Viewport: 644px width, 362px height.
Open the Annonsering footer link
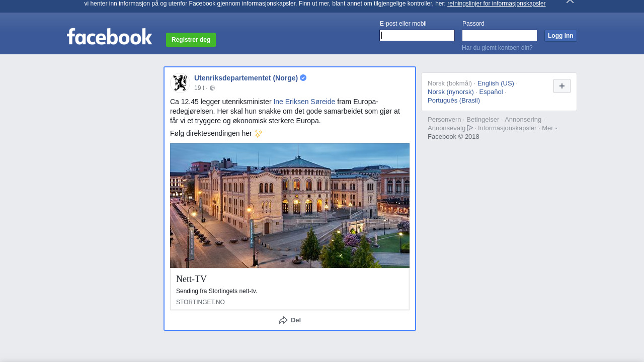[x=523, y=119]
